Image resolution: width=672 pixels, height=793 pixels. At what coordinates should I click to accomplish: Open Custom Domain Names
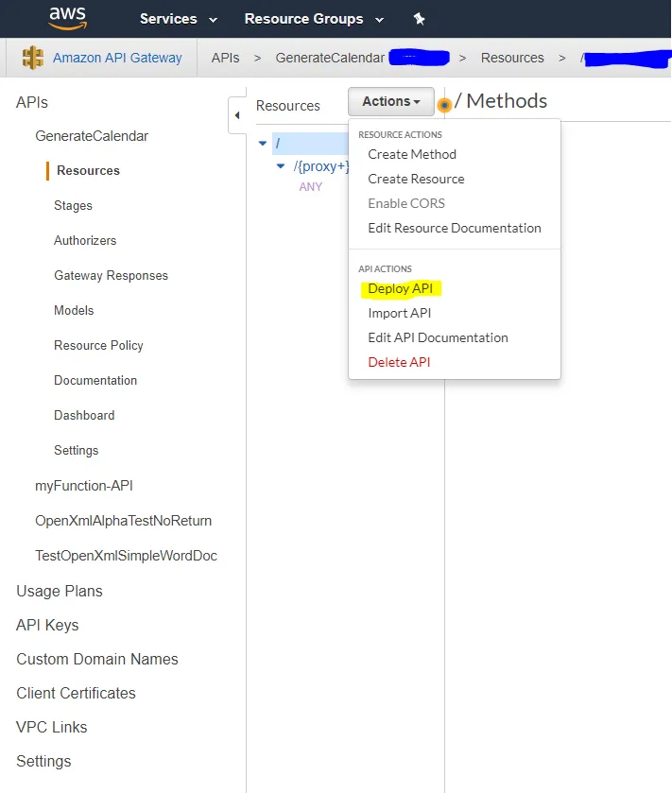point(97,659)
